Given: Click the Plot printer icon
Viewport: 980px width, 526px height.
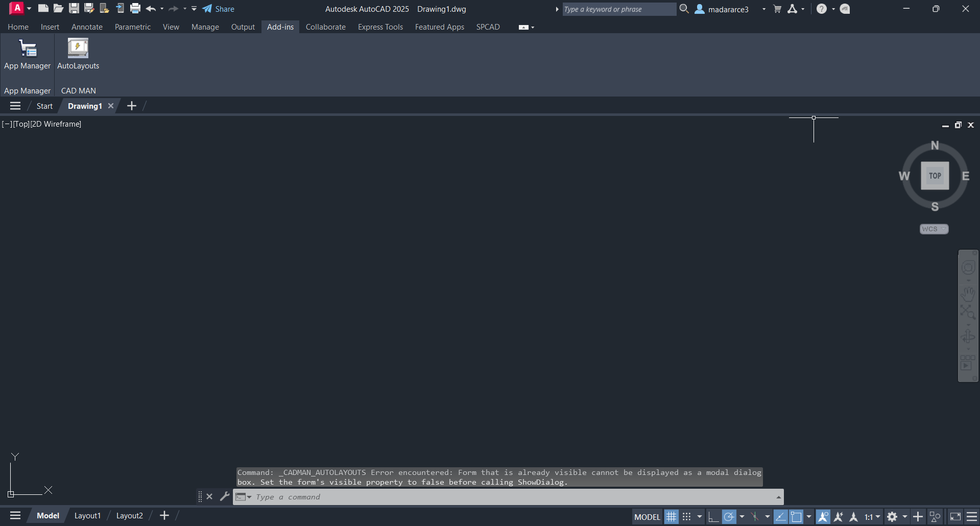Looking at the screenshot, I should pyautogui.click(x=135, y=8).
